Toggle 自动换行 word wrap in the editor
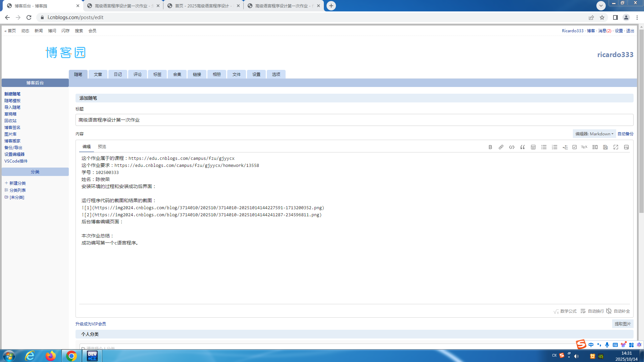This screenshot has height=362, width=644. (592, 311)
